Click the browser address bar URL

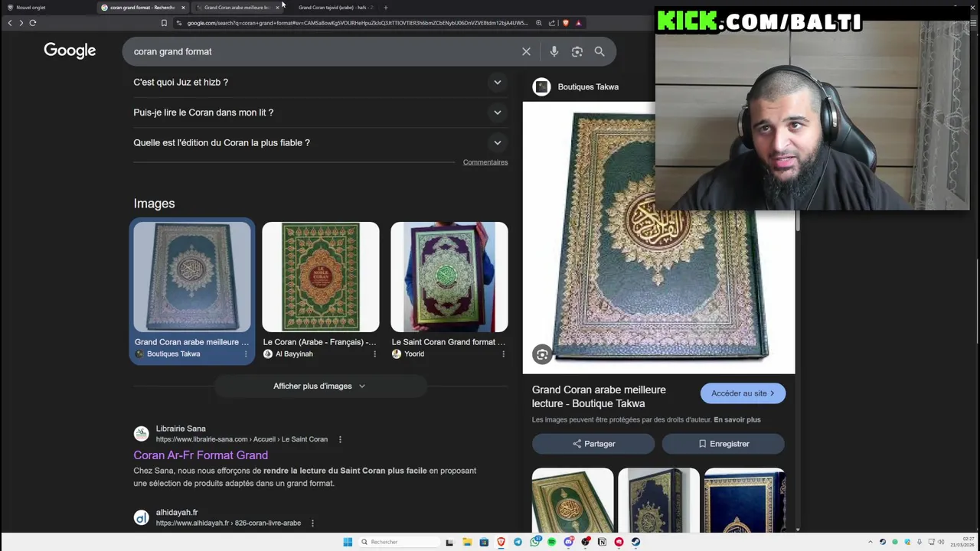(358, 23)
